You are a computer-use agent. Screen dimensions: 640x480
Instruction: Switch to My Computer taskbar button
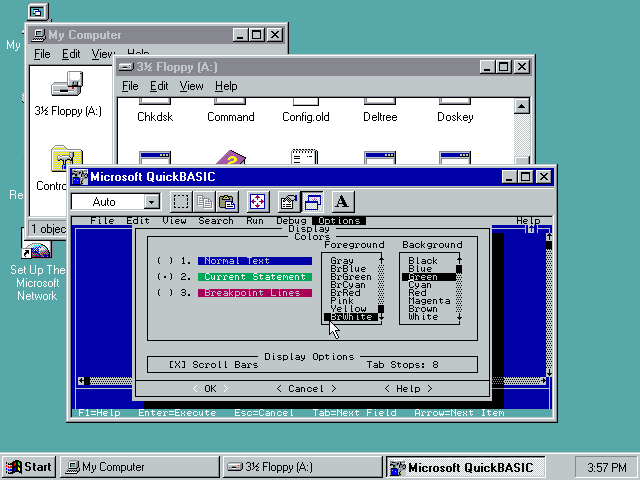pyautogui.click(x=140, y=467)
